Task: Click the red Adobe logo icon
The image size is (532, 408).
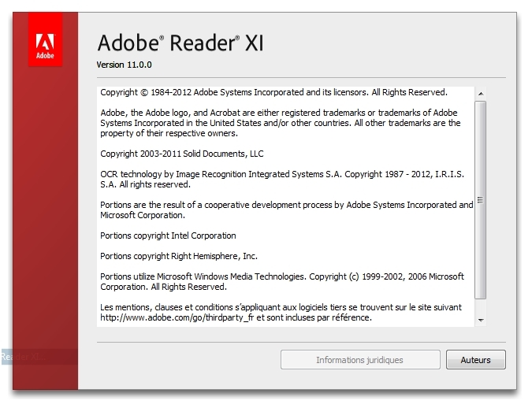Action: pyautogui.click(x=45, y=39)
